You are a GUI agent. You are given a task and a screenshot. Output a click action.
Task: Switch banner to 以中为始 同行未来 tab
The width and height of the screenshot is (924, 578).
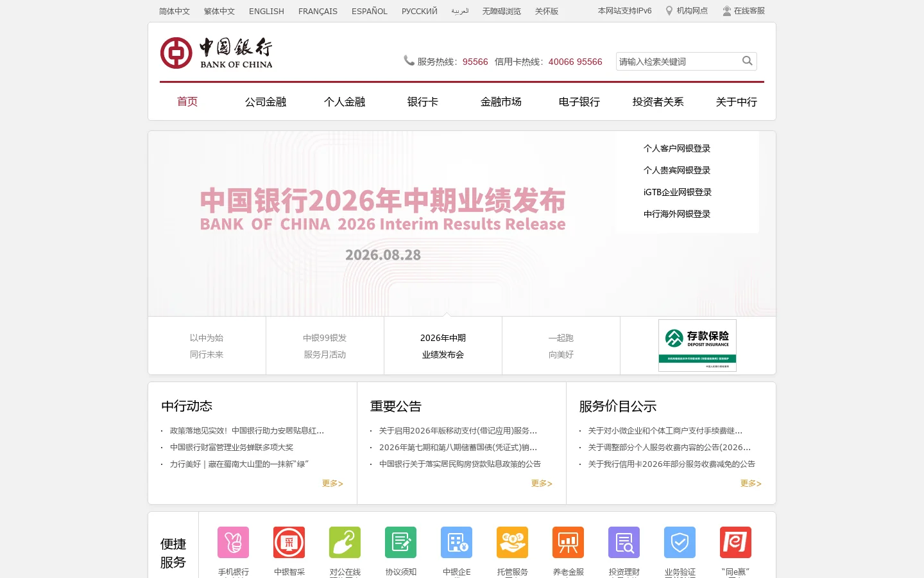(x=207, y=346)
